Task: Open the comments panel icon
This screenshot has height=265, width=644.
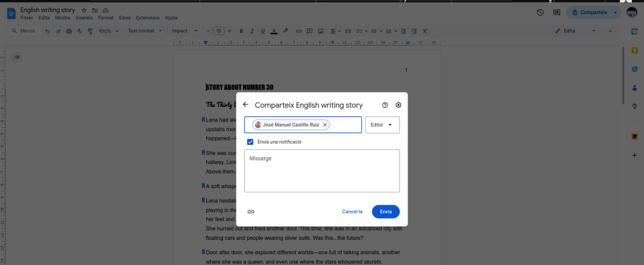Action: (x=556, y=13)
